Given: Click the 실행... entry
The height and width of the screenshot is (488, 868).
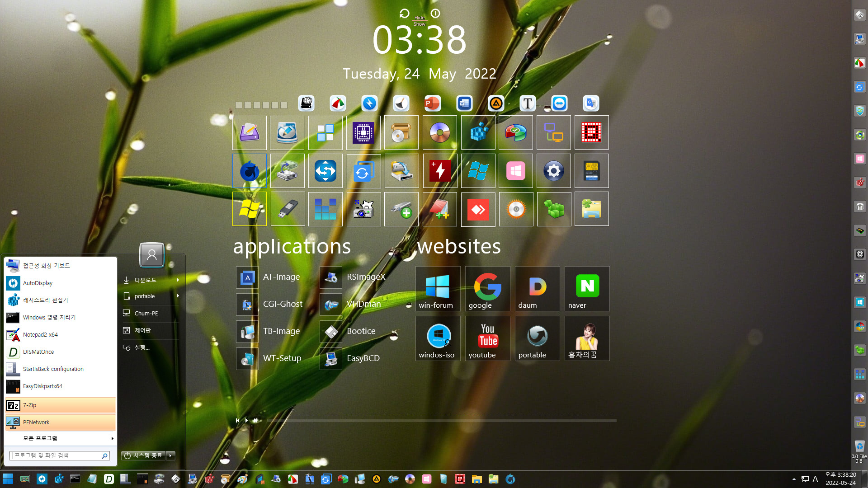Looking at the screenshot, I should [151, 347].
